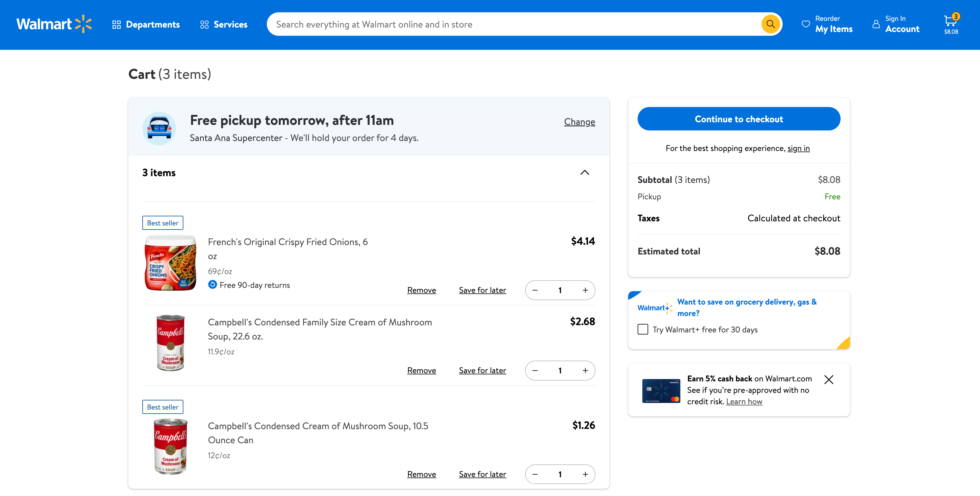Viewport: 980px width, 496px height.
Task: Click the Walmart+ logo in the promo
Action: tap(655, 308)
